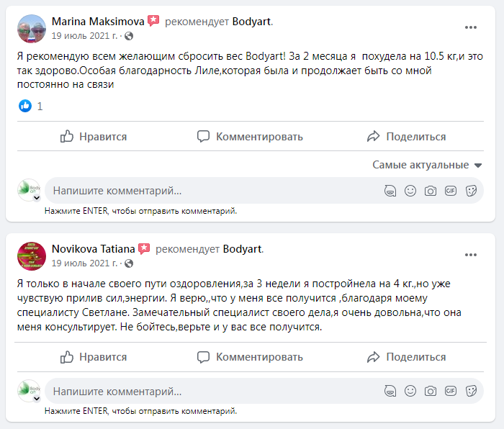Like Novikova Tatiana's recommendation post

point(94,357)
